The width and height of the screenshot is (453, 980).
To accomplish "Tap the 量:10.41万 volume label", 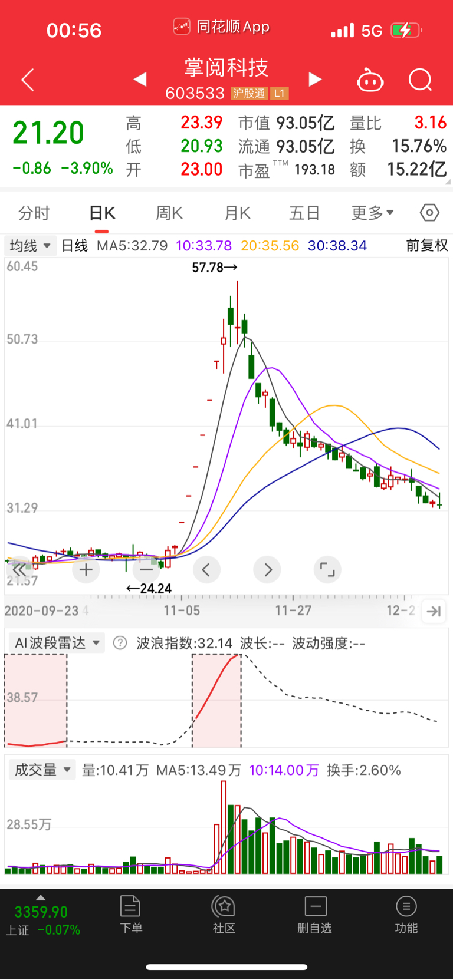I will pos(116,770).
